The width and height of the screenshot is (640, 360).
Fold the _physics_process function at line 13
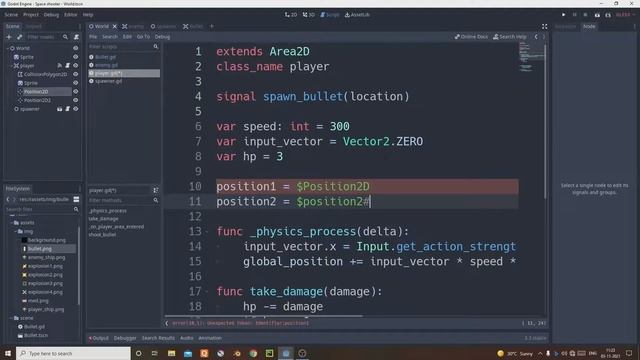point(207,232)
